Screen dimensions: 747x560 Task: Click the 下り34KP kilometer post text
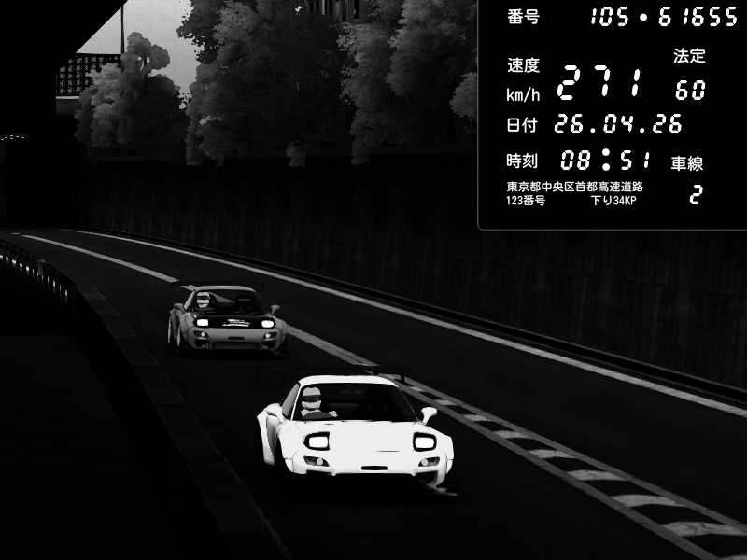click(x=613, y=201)
